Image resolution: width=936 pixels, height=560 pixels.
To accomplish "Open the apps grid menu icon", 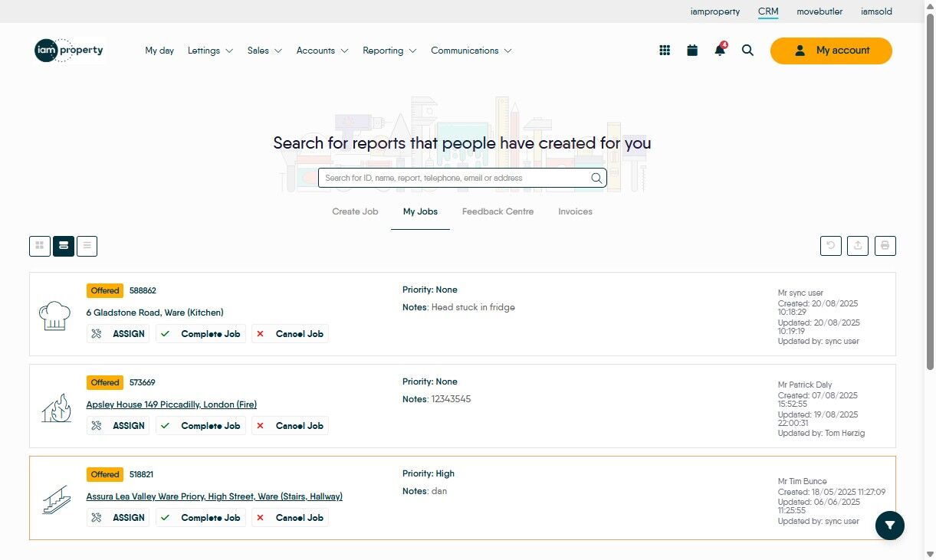I will coord(665,51).
